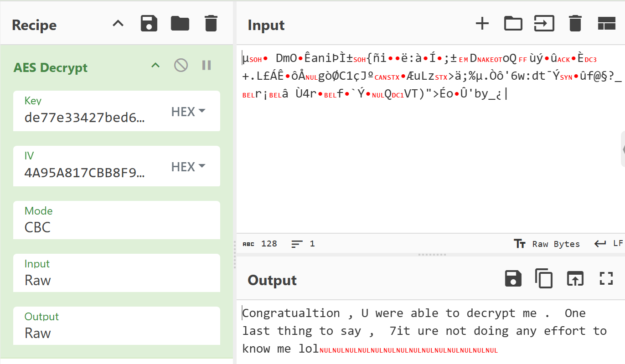Clear input and output with trash icon
The image size is (625, 364).
575,23
